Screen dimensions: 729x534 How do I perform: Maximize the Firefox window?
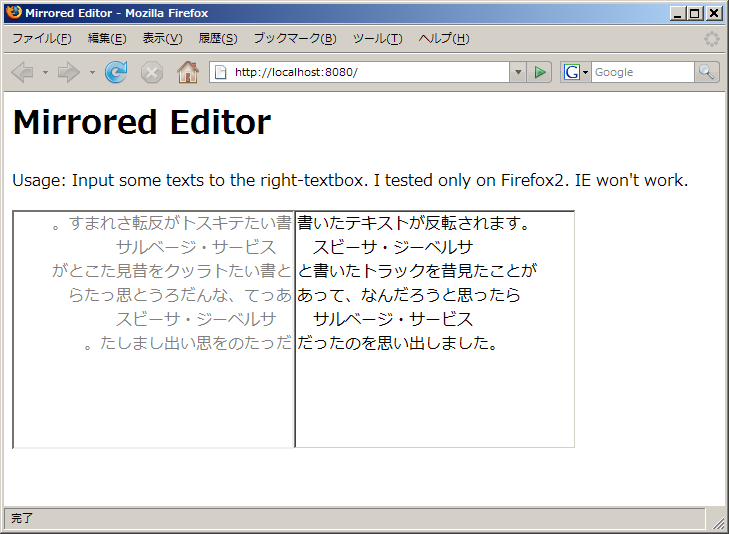(695, 13)
